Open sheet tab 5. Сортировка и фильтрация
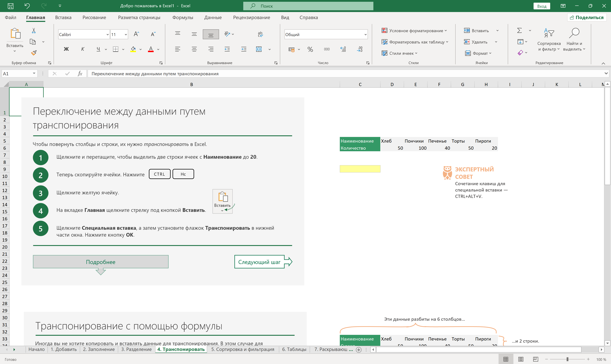Viewport: 611px width, 364px height. point(243,349)
